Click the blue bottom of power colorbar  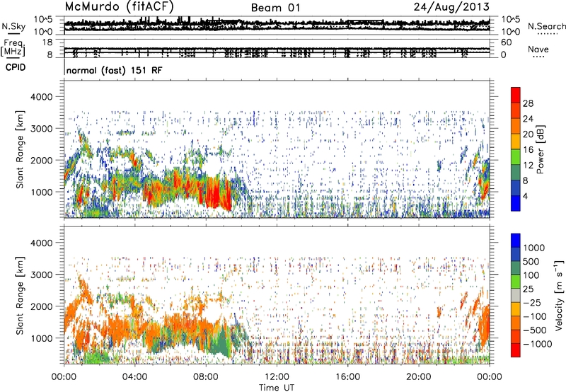coord(516,203)
